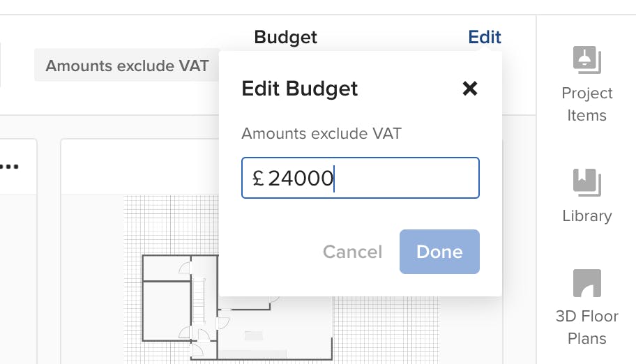Click the Edit link beside Budget
The width and height of the screenshot is (636, 364).
[484, 37]
